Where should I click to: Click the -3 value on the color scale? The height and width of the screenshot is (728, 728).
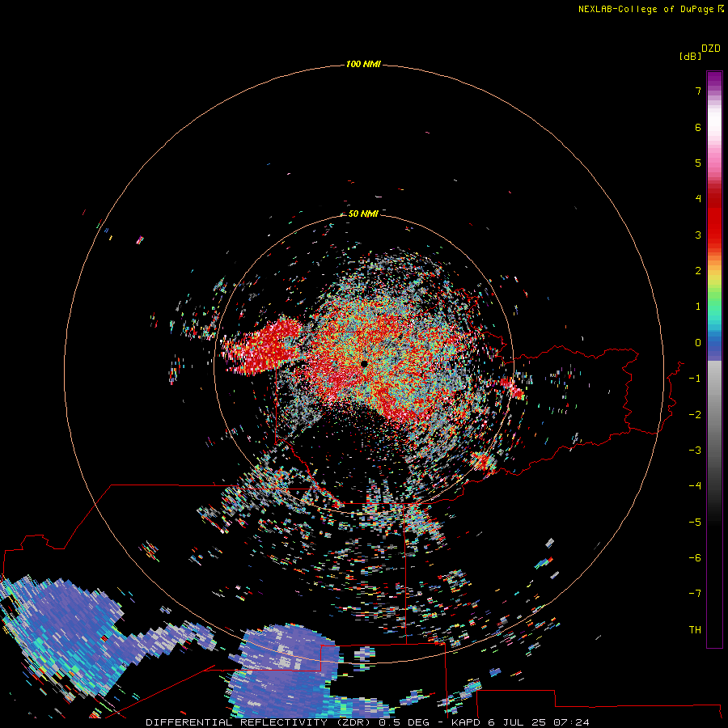(695, 451)
